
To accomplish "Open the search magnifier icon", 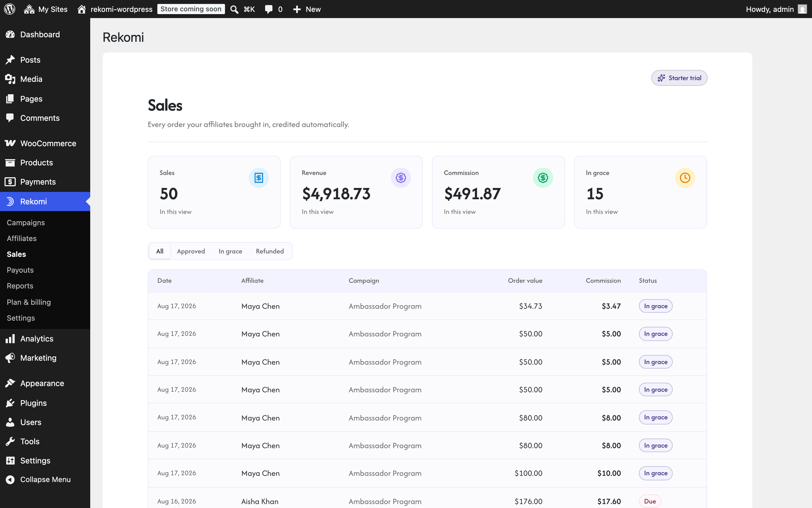I will tap(234, 9).
